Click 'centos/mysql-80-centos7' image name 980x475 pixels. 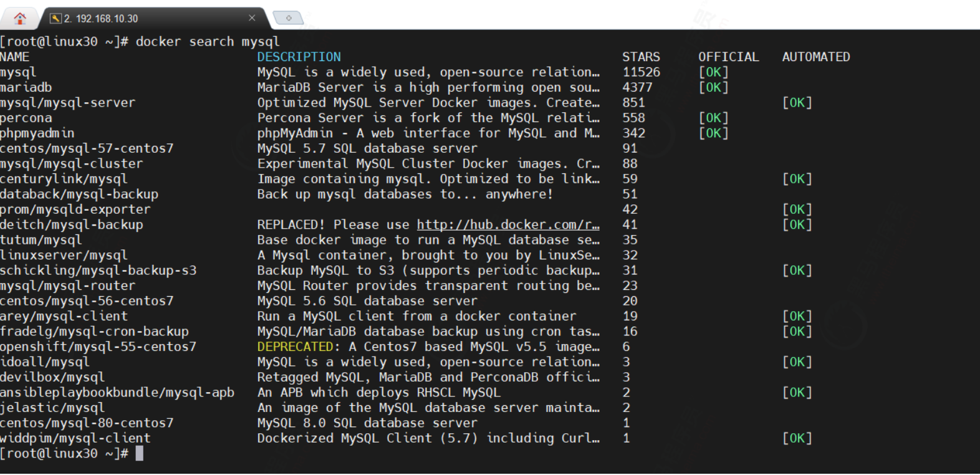tap(87, 423)
